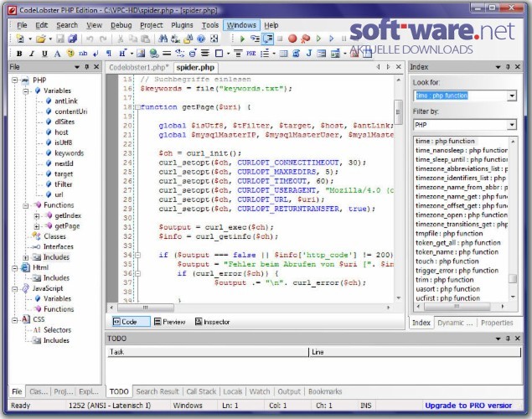532x419 pixels.
Task: Click the red breakpoint circle icon
Action: (292, 39)
